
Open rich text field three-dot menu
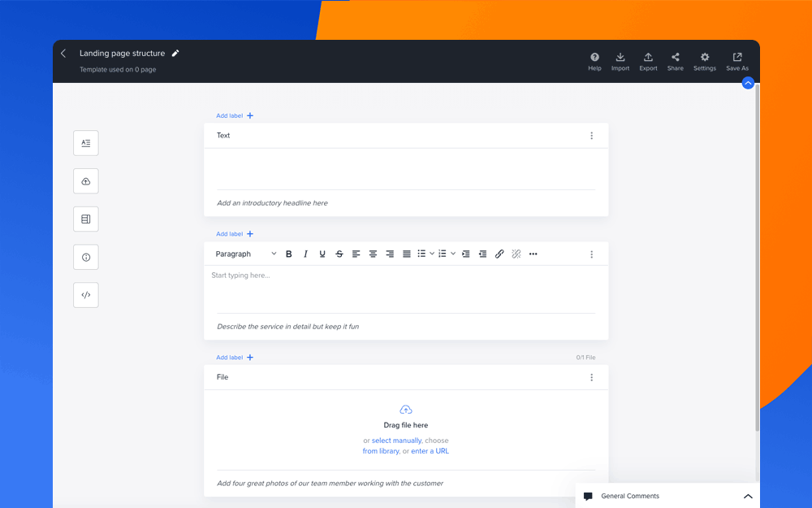[x=591, y=254]
